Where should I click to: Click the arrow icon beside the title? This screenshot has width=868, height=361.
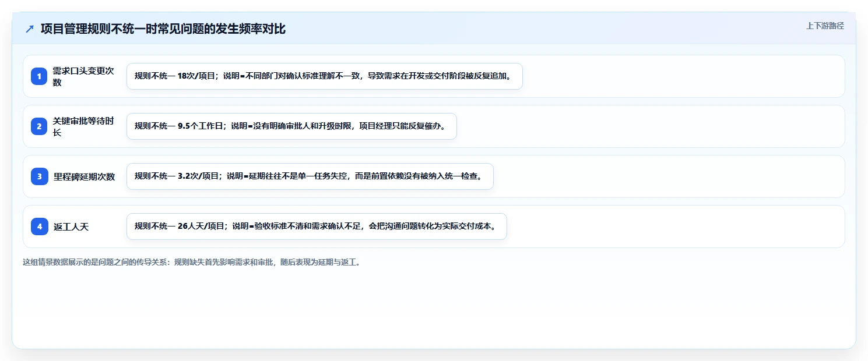(30, 29)
